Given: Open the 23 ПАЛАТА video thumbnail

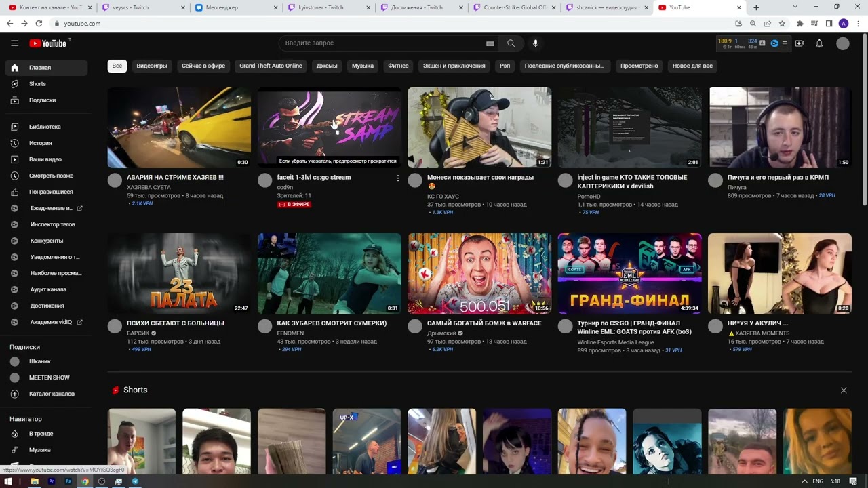Looking at the screenshot, I should click(x=179, y=274).
